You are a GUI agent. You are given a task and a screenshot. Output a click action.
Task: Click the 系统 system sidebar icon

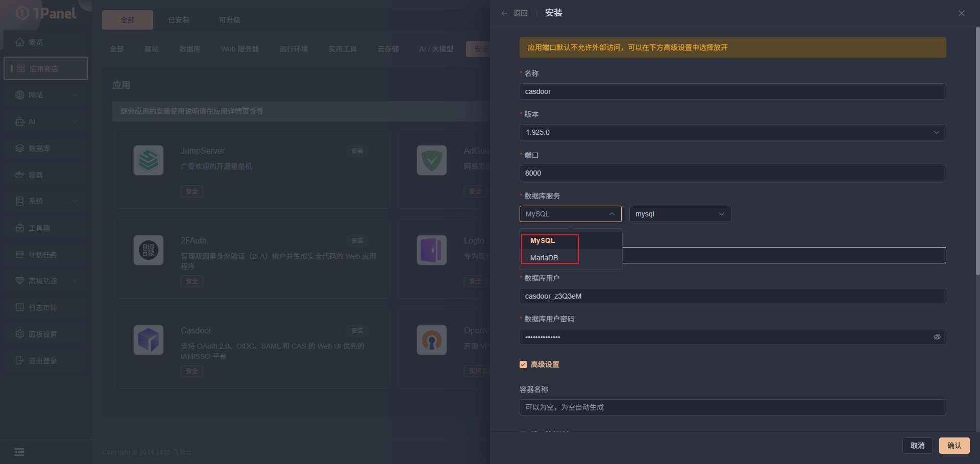pos(20,201)
